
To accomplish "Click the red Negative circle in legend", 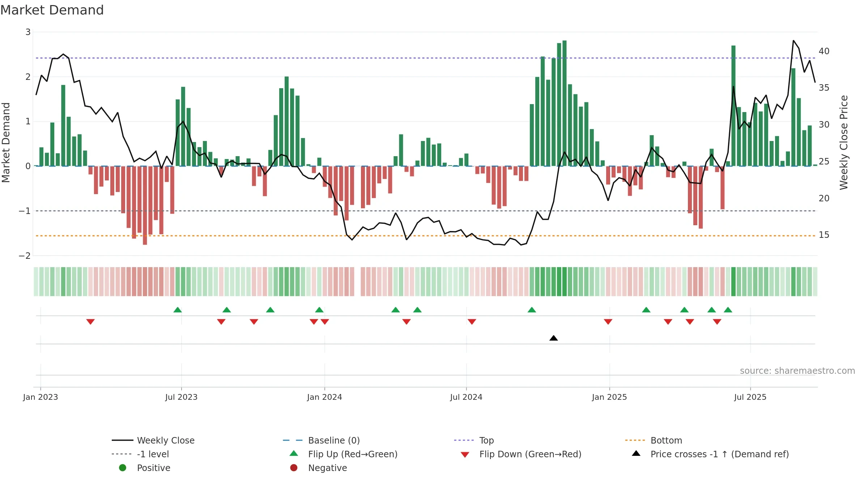I will [294, 468].
